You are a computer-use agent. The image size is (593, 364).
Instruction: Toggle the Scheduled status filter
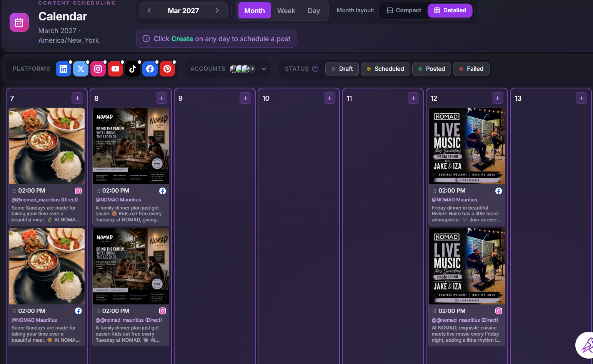385,69
